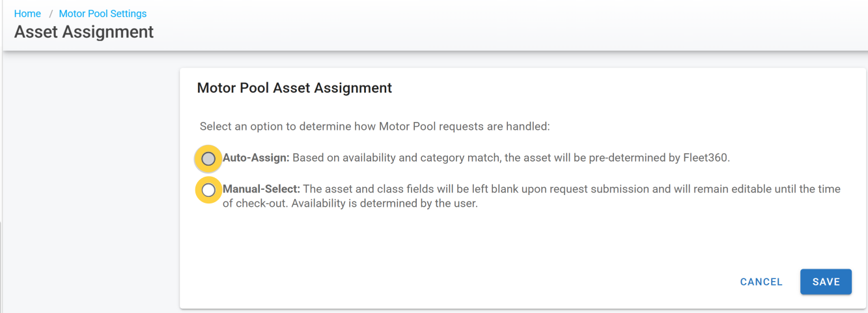Screen dimensions: 868x313
Task: Click the breadcrumb slash separator
Action: point(50,14)
